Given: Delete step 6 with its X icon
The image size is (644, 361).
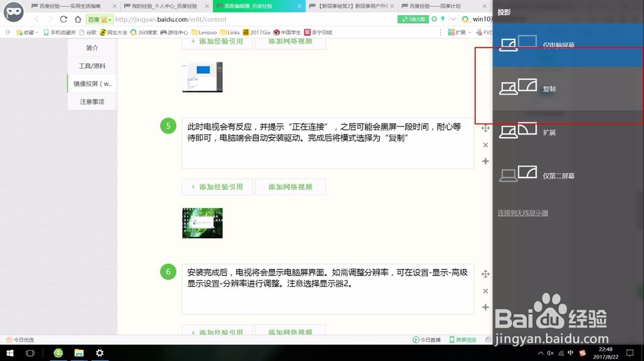Looking at the screenshot, I should (x=486, y=291).
